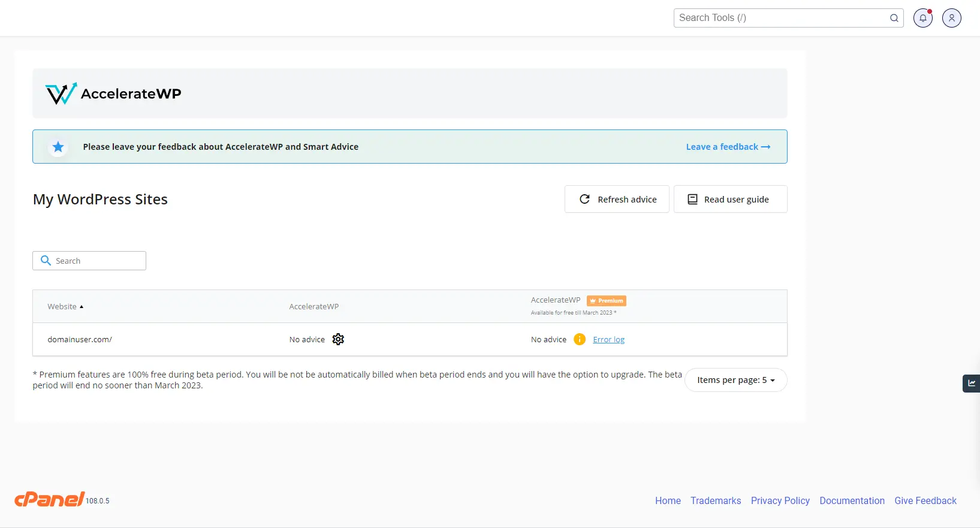Click the magnifier icon in site search
980x528 pixels.
[46, 261]
